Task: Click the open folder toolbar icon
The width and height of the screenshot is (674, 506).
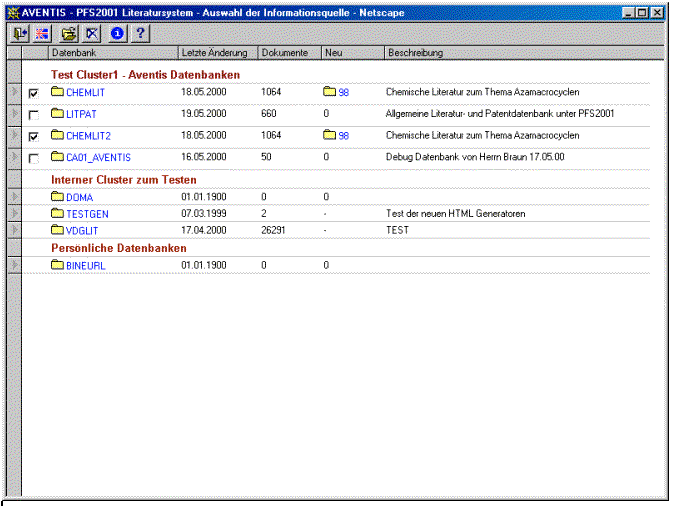Action: 69,33
